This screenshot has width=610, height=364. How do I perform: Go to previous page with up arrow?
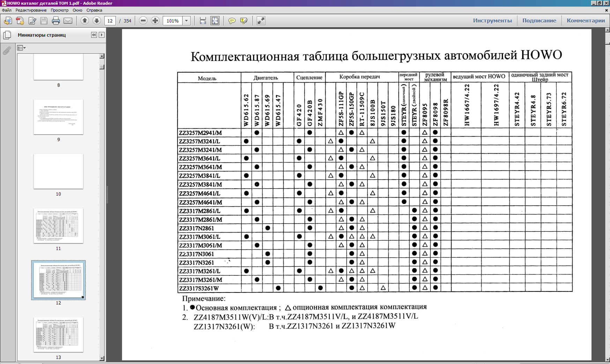pyautogui.click(x=84, y=21)
